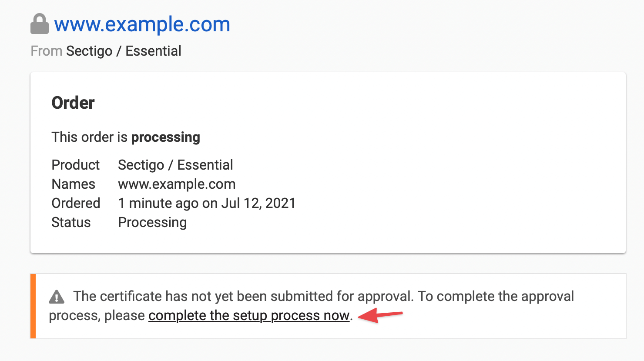This screenshot has height=361, width=644.
Task: Click the Status label in the order table
Action: click(71, 222)
